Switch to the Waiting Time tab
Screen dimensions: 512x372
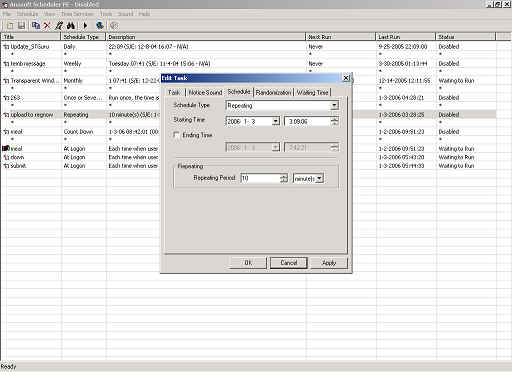pos(312,93)
